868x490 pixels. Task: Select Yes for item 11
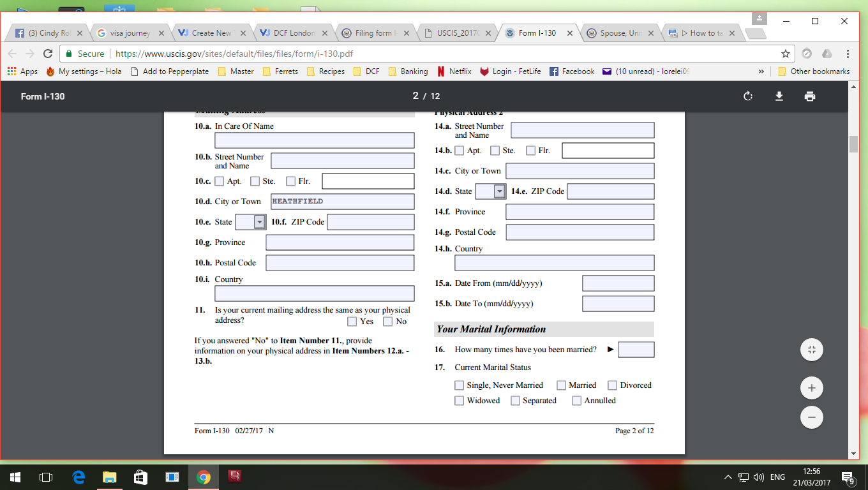[x=352, y=322]
